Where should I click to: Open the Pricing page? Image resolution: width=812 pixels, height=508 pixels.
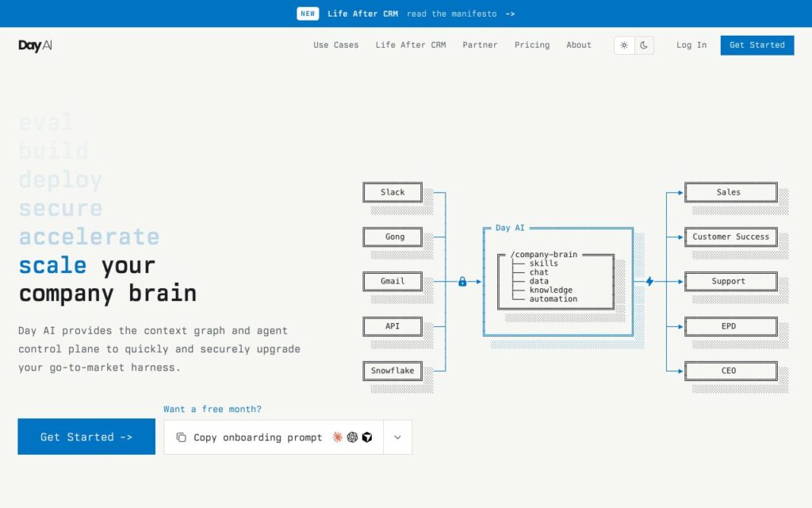pyautogui.click(x=532, y=45)
